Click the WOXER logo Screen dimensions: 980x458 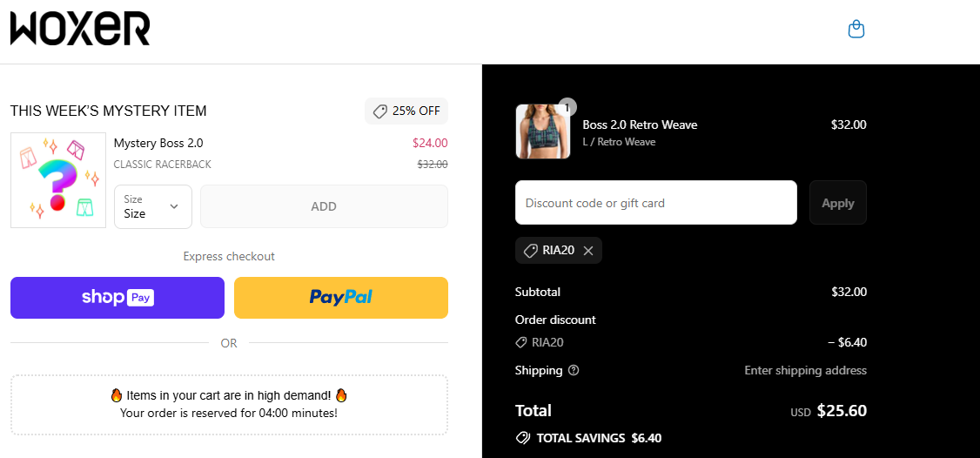tap(80, 30)
